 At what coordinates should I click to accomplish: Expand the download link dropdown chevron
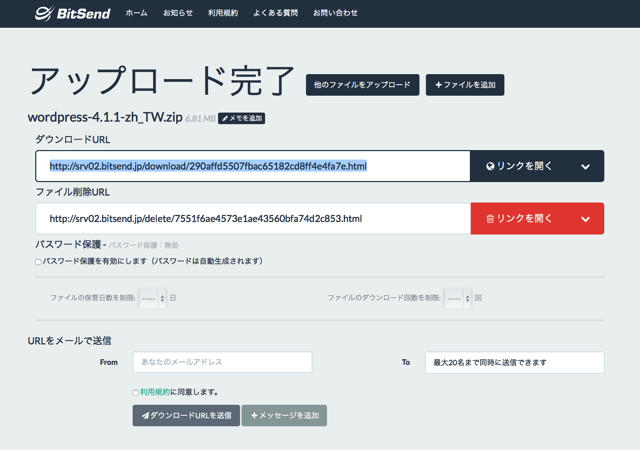click(586, 167)
